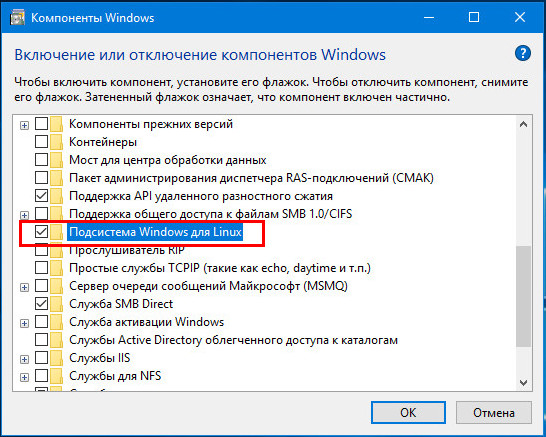Expand Сервер очереди сообщений Майкрософт (MSMQ)
546x437 pixels.
pyautogui.click(x=24, y=287)
